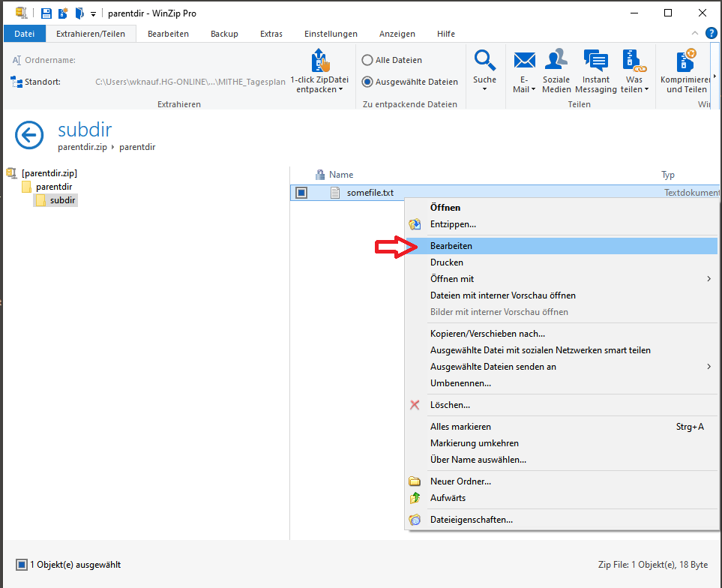Click the Suche magnifier icon

(x=485, y=60)
